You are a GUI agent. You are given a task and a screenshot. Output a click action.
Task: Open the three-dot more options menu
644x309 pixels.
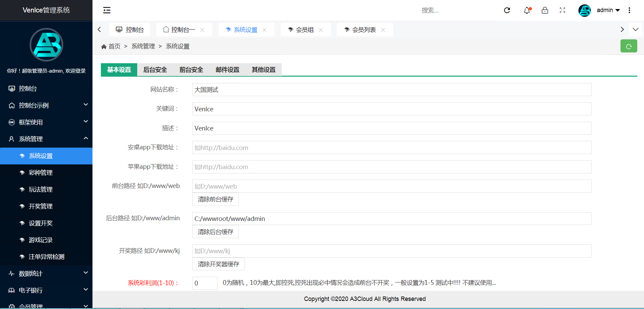629,10
